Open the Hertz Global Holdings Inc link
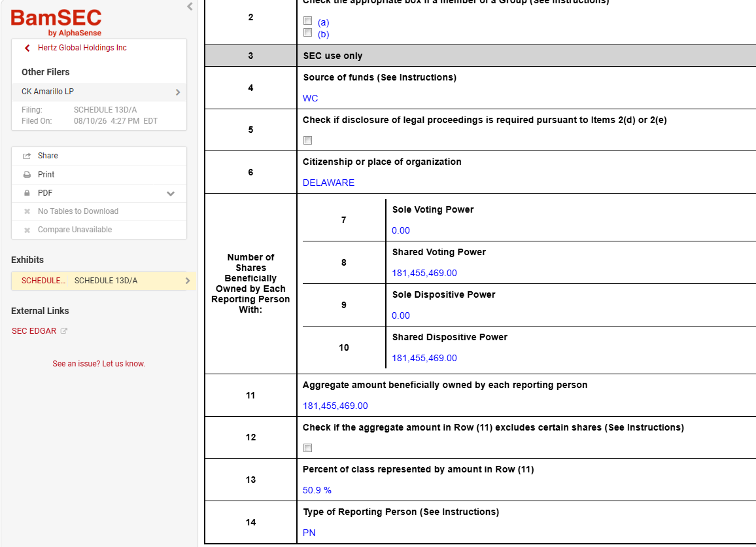756x547 pixels. [x=82, y=48]
